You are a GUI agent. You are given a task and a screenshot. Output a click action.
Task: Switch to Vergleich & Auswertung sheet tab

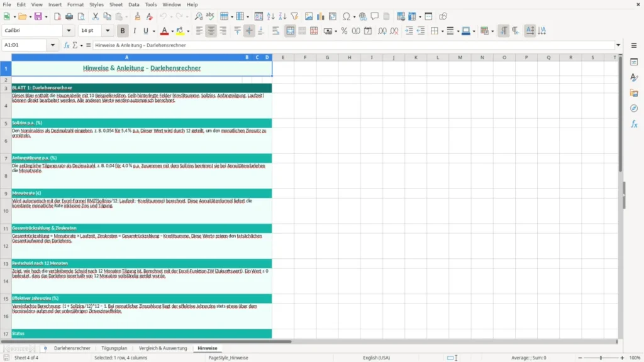tap(163, 348)
